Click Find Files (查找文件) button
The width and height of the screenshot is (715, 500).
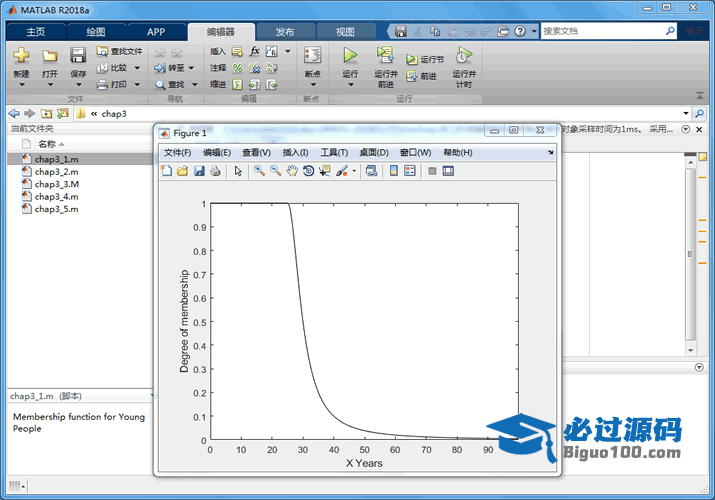click(119, 51)
